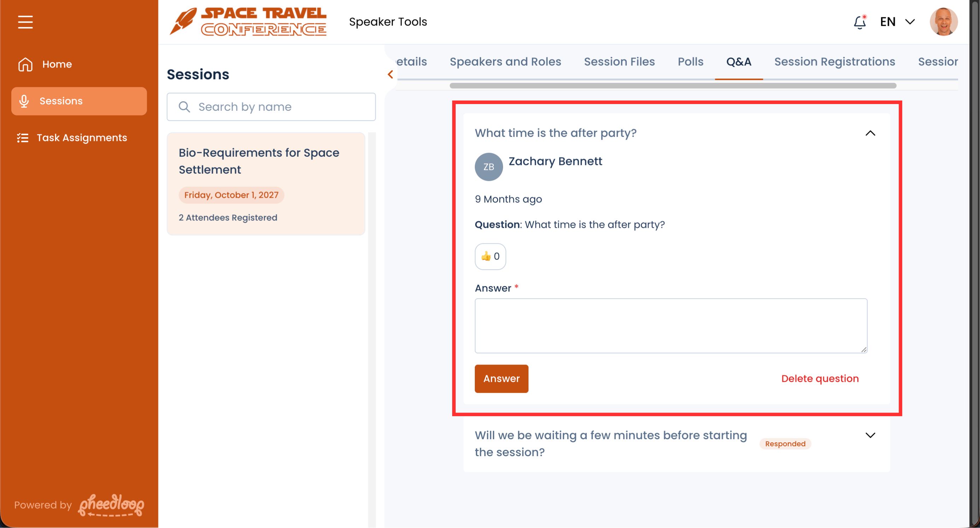Collapse the Sessions panel arrow
980x528 pixels.
(x=390, y=74)
